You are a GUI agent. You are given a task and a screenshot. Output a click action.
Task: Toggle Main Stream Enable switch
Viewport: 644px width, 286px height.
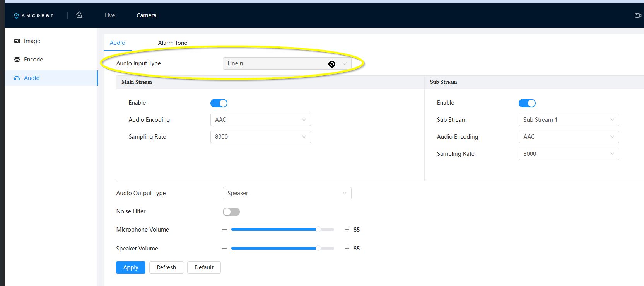pos(219,103)
